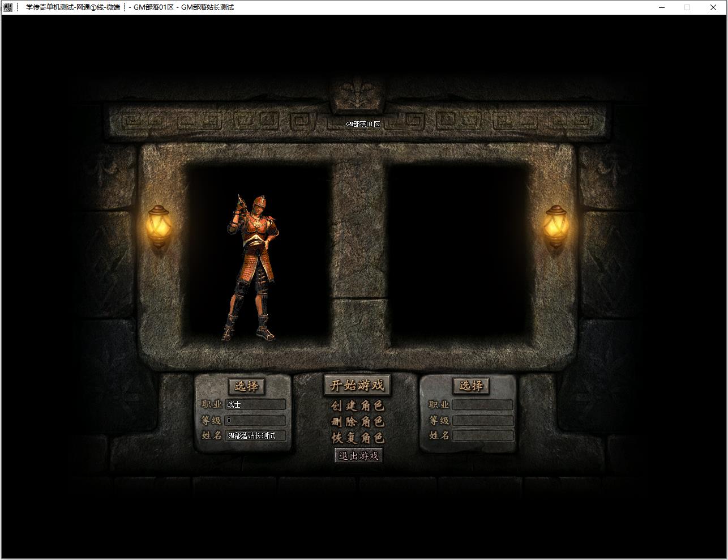Click the GM部落01区 server name text
Screen dimensions: 728x560
[363, 124]
